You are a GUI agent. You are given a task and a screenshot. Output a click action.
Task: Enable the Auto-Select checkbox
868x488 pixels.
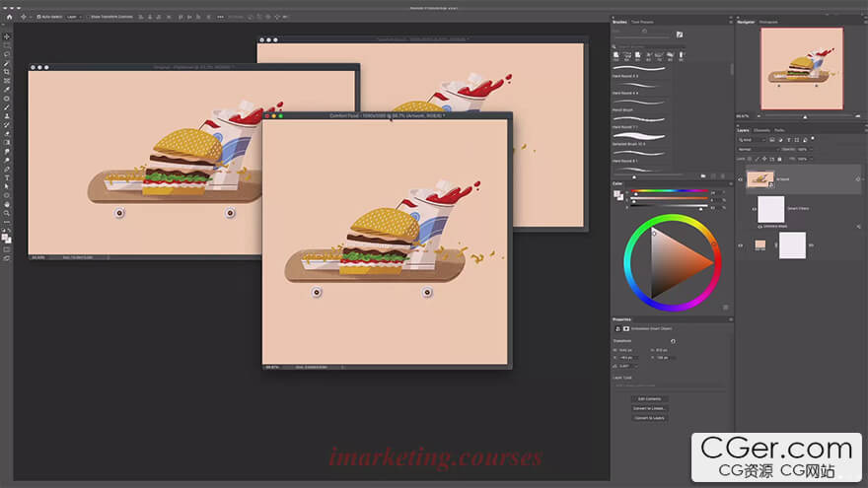coord(37,17)
